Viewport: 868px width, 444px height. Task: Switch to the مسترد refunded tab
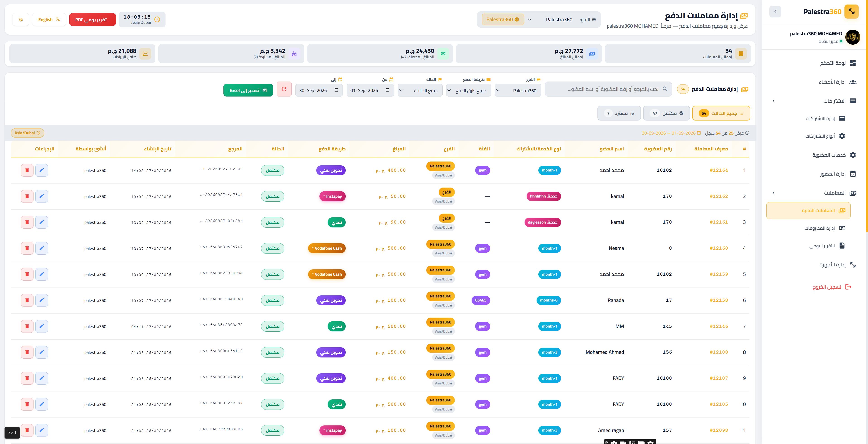619,113
